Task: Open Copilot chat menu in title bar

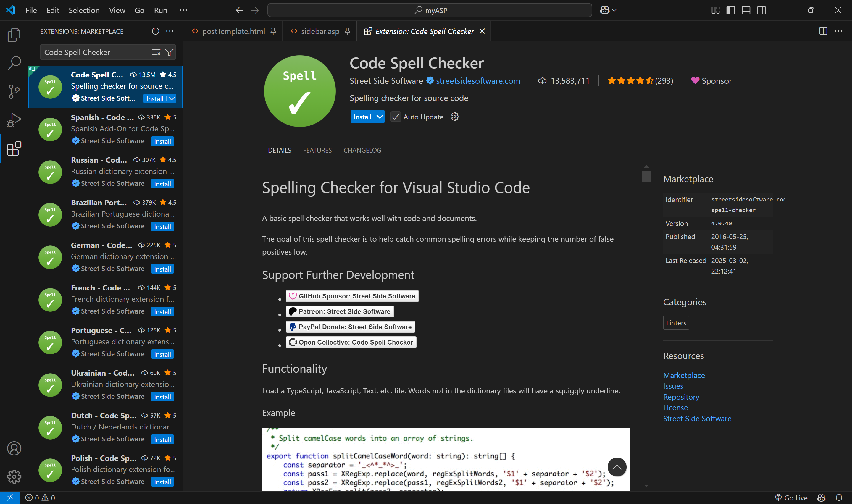Action: click(x=608, y=10)
